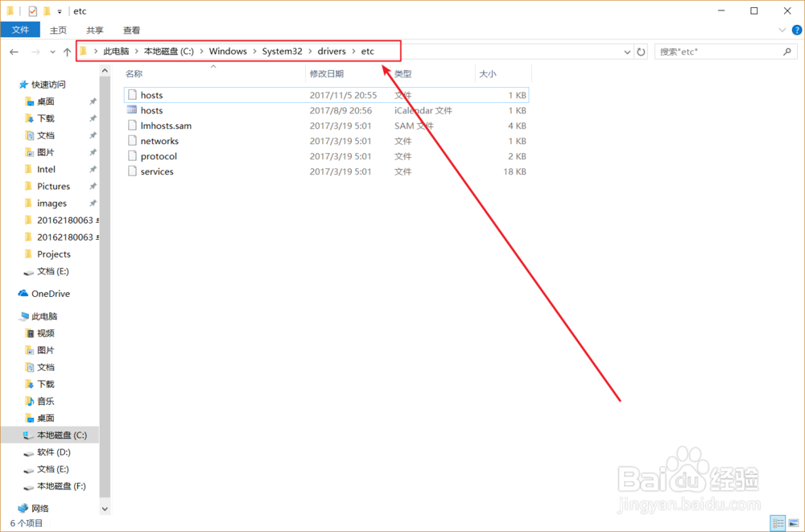This screenshot has width=805, height=532.
Task: Select 此电脑 in navigation pane
Action: (x=44, y=316)
